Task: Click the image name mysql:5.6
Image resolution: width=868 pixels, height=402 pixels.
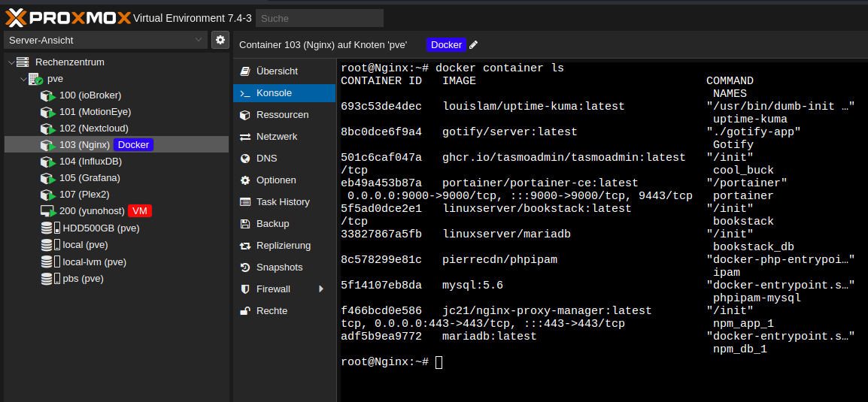Action: [473, 286]
